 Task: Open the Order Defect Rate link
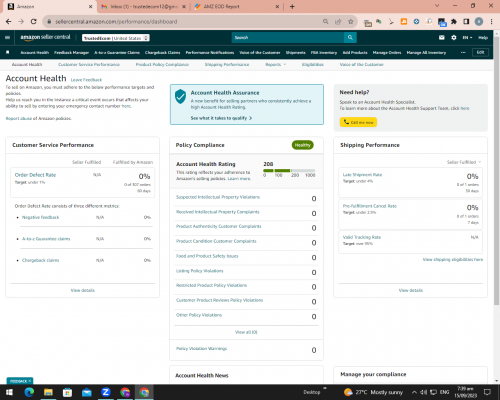[35, 175]
